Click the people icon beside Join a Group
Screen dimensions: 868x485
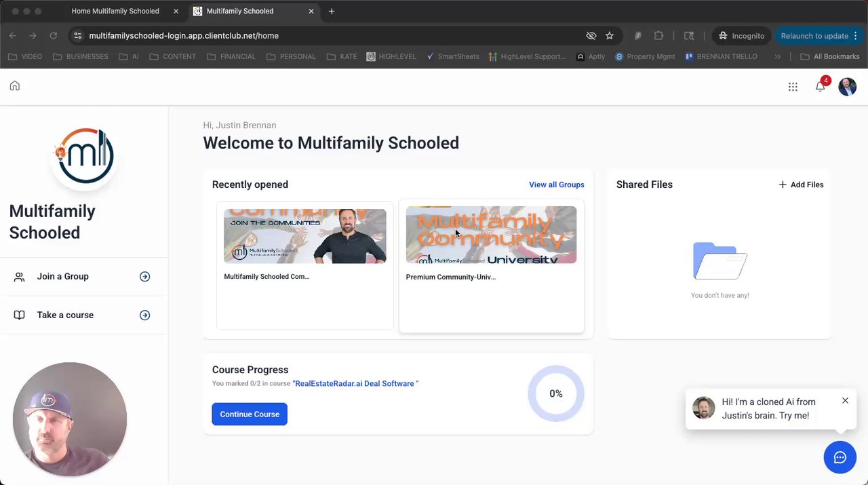click(x=20, y=277)
